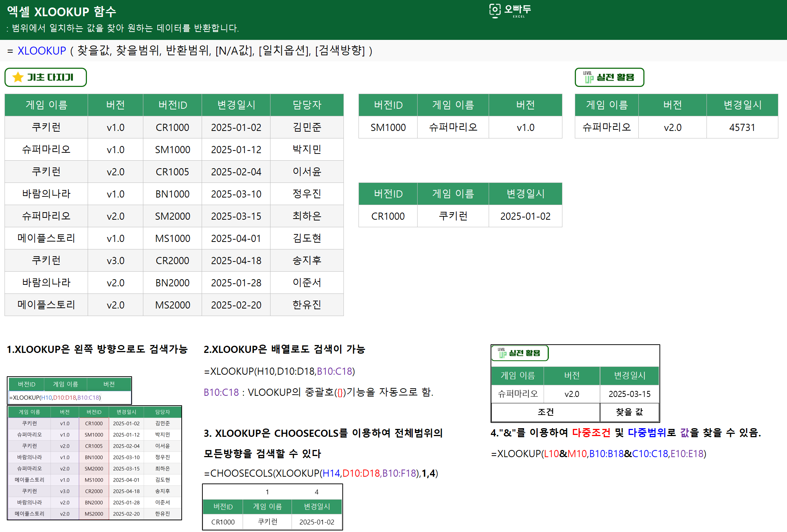Click the CR1005 cell in the large table

point(173,172)
